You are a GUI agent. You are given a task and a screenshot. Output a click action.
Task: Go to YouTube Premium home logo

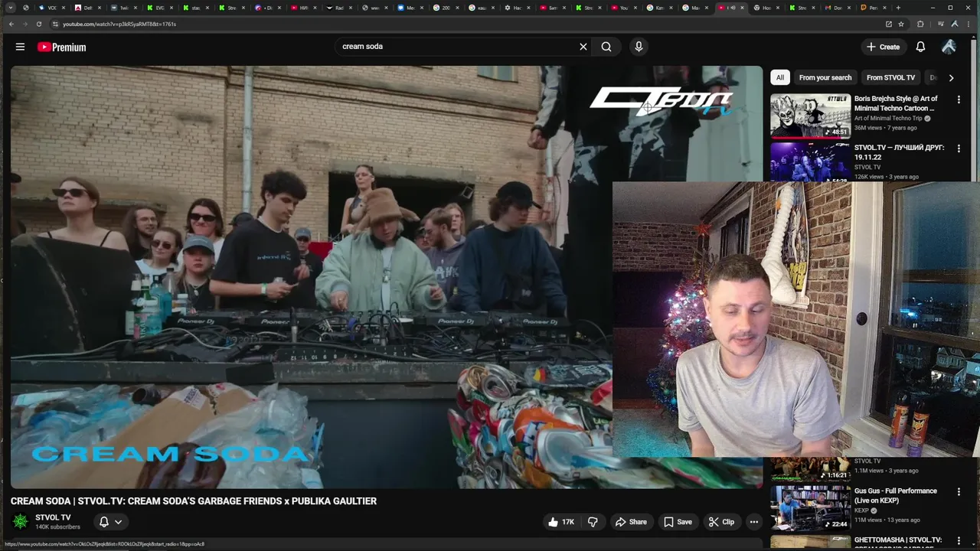point(61,47)
